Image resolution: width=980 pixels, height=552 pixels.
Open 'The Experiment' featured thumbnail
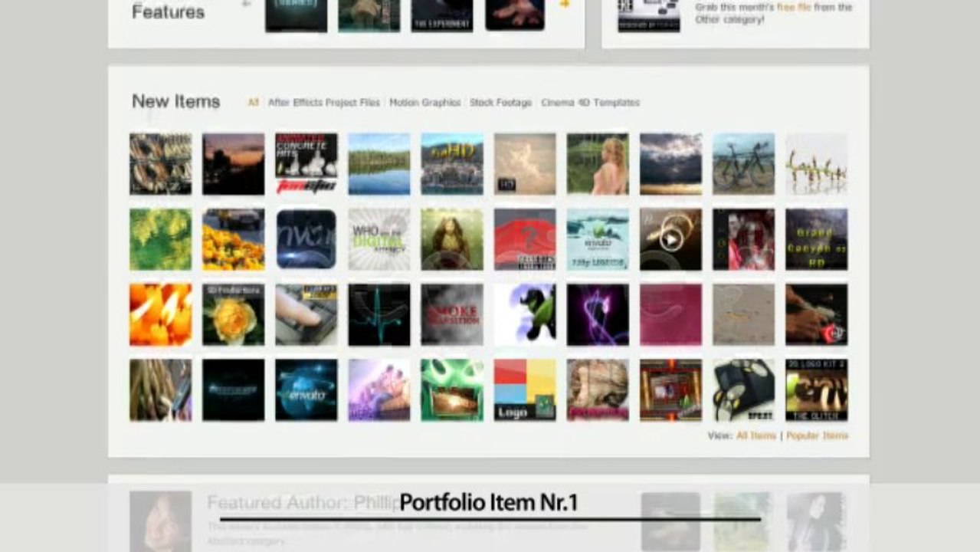(x=442, y=15)
